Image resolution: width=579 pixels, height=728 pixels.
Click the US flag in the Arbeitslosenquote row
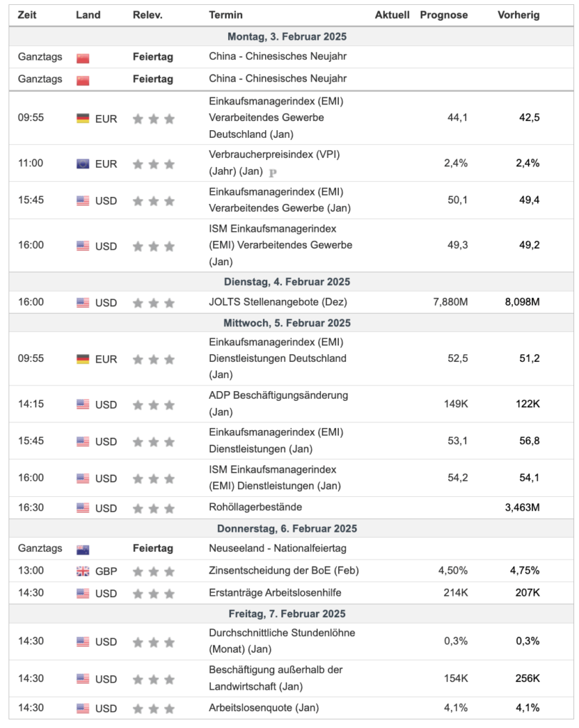click(83, 708)
